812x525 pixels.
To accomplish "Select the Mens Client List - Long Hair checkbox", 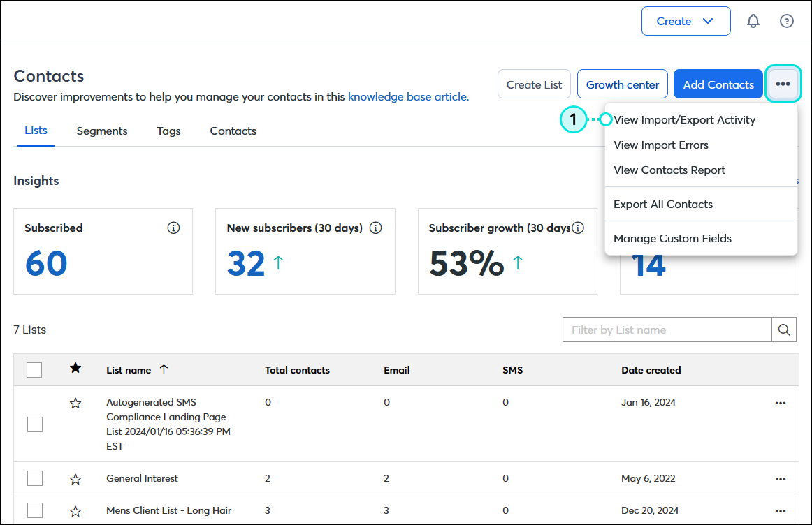I will (x=35, y=510).
